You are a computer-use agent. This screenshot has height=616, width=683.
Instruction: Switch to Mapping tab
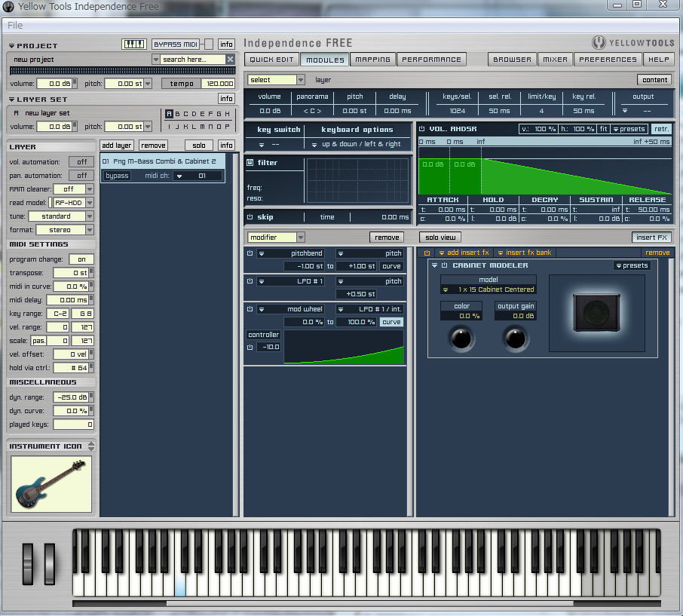tap(372, 60)
